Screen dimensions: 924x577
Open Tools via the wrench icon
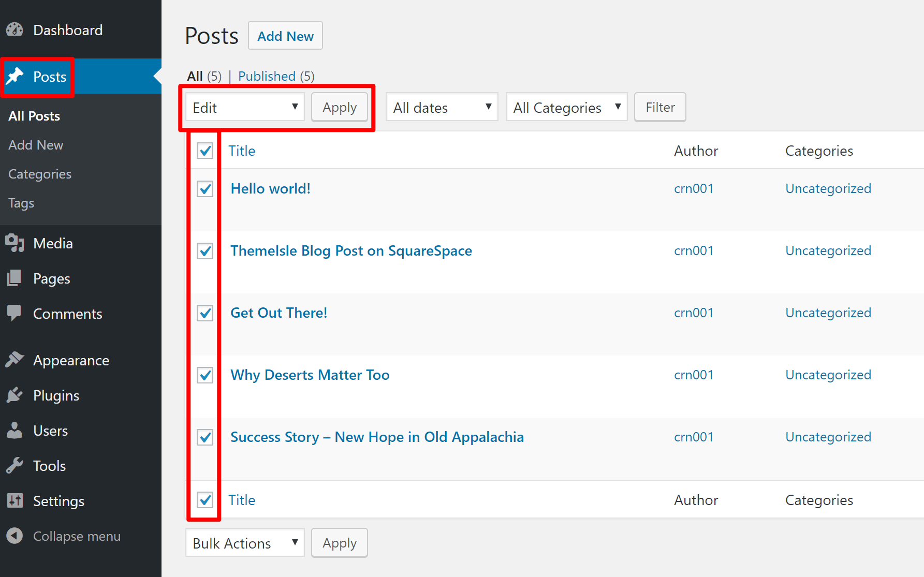coord(14,465)
